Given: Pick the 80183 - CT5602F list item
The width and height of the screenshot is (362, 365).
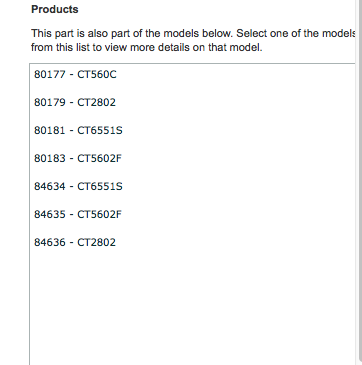Looking at the screenshot, I should coord(78,158).
